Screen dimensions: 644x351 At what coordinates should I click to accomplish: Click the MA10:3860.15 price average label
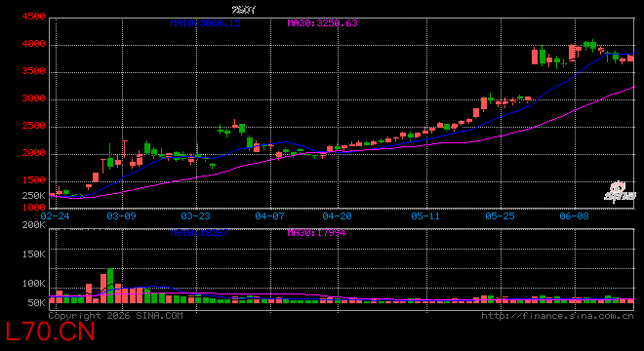pos(205,23)
